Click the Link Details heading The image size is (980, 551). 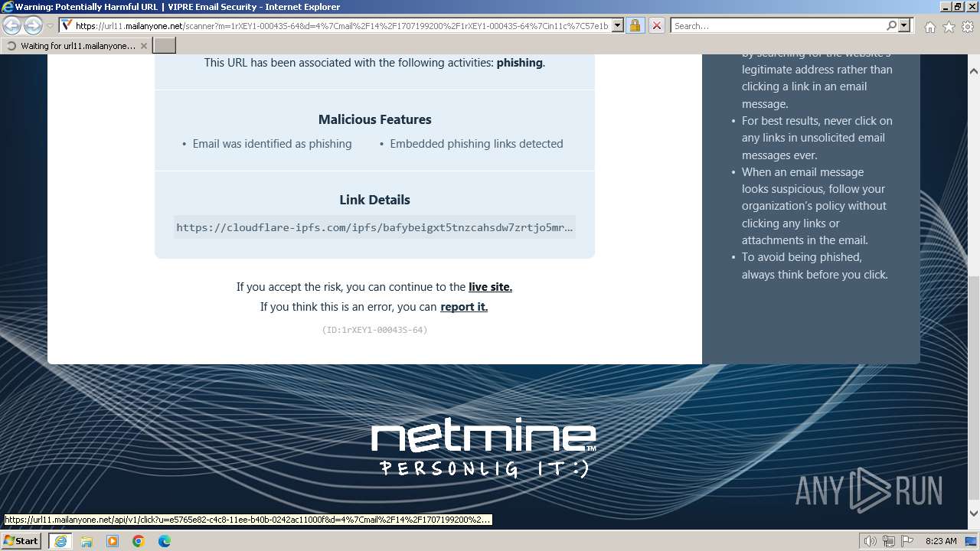(374, 200)
